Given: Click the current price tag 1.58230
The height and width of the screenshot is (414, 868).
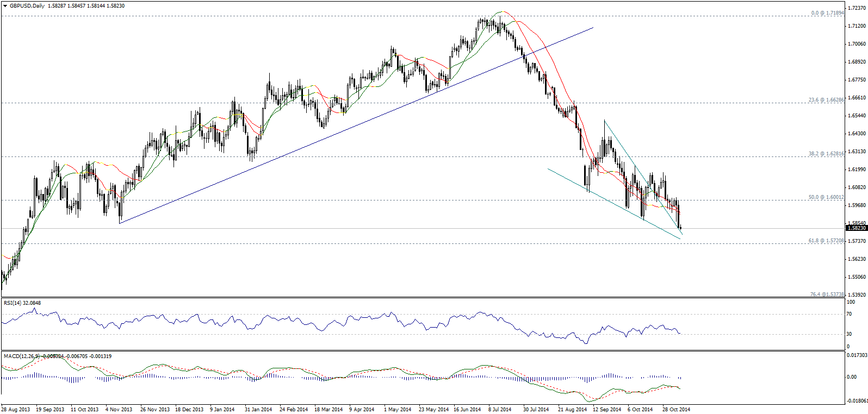Looking at the screenshot, I should [856, 228].
